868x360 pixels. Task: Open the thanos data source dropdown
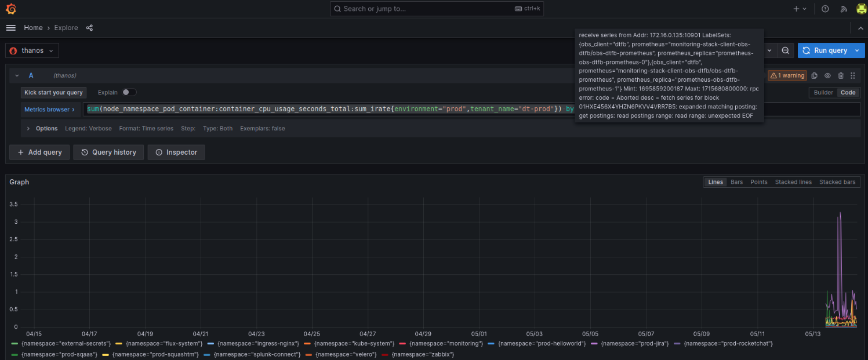point(32,50)
